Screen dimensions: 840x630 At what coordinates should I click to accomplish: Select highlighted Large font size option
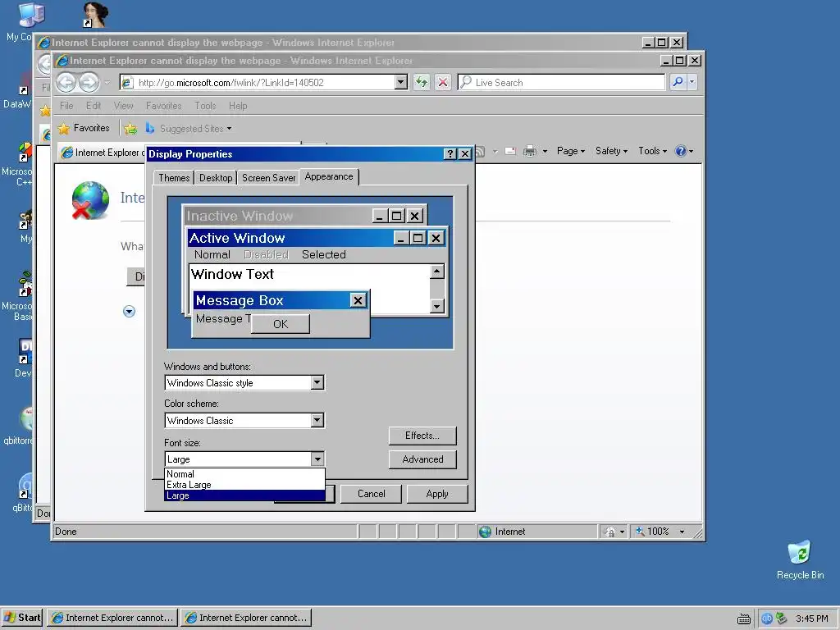pos(244,495)
